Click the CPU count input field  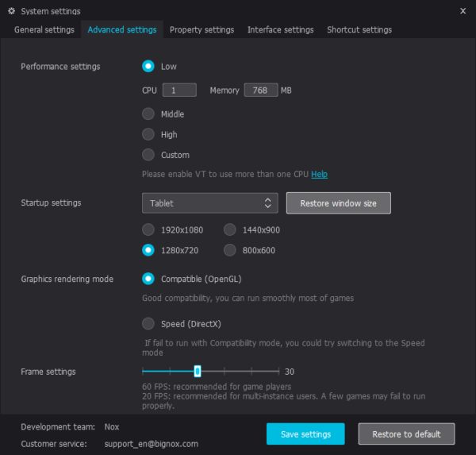(x=179, y=91)
